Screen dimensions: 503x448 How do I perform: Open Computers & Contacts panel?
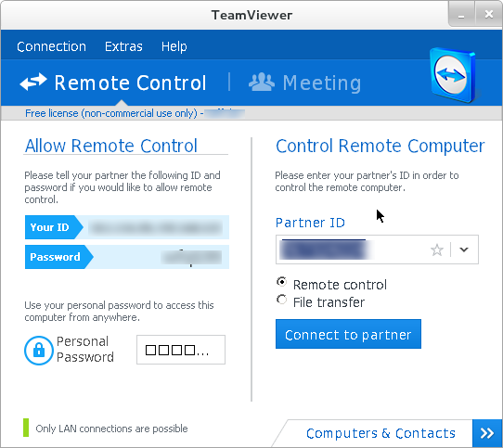point(380,433)
